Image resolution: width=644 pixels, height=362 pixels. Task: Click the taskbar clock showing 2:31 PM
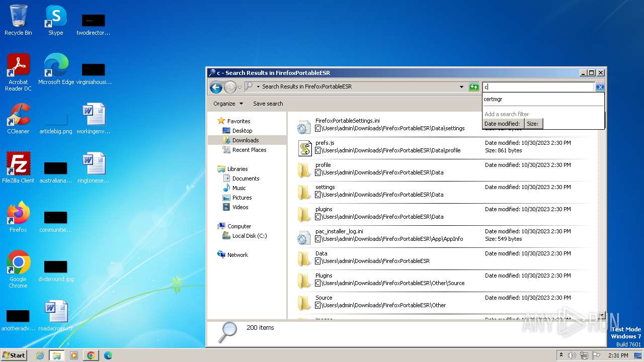point(618,355)
